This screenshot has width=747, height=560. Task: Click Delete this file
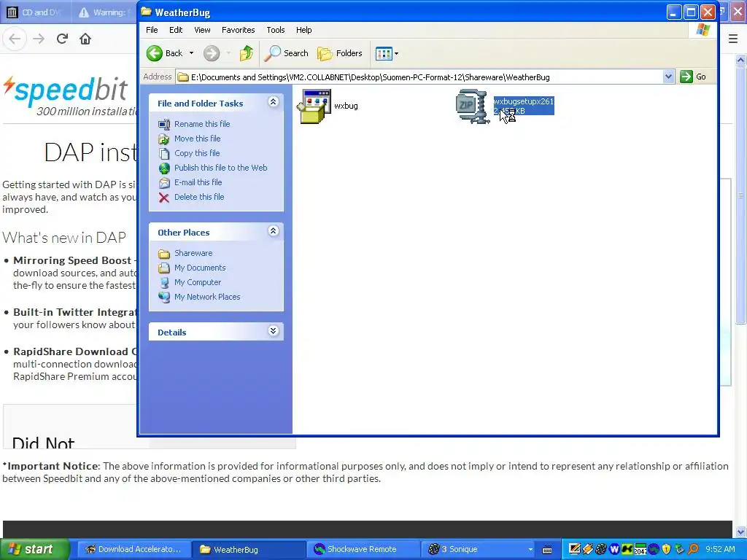[199, 197]
